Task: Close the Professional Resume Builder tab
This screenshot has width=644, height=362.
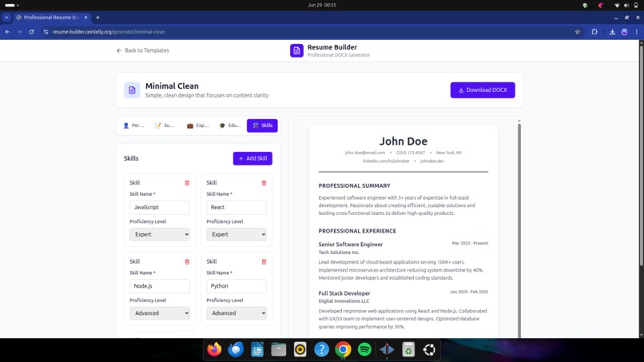Action: click(85, 18)
